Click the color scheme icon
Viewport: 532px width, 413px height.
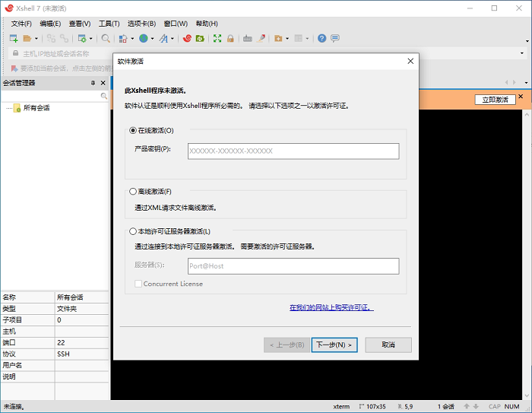pos(123,38)
